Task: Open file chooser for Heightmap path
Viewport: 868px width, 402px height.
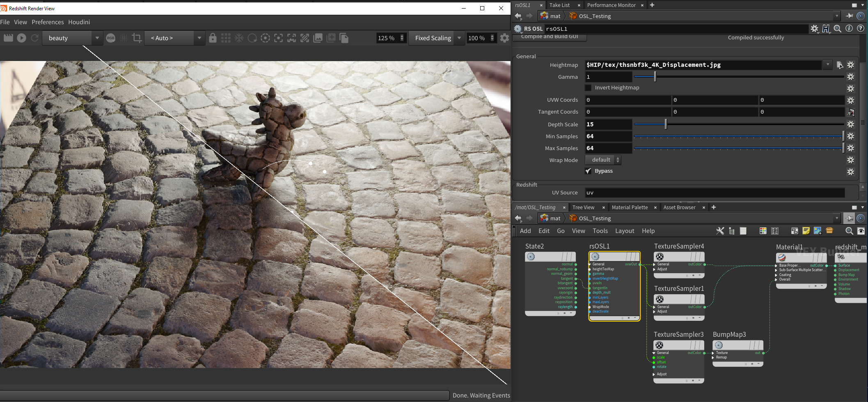Action: click(839, 65)
